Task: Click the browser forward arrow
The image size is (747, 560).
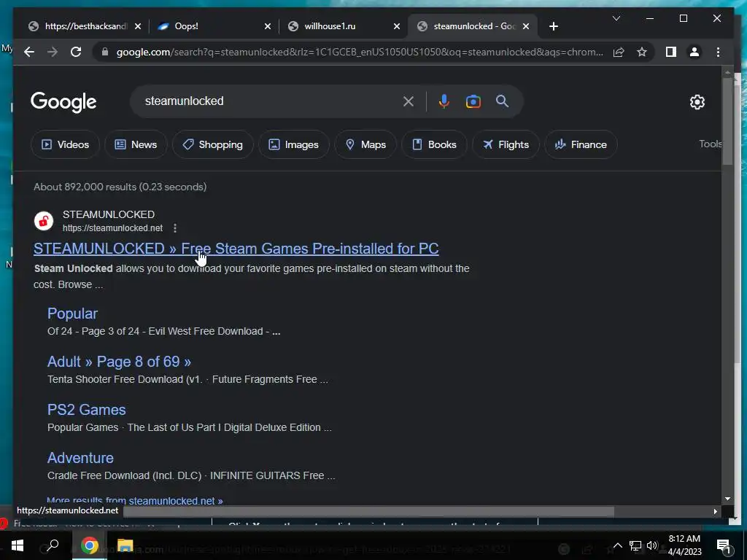Action: point(53,52)
